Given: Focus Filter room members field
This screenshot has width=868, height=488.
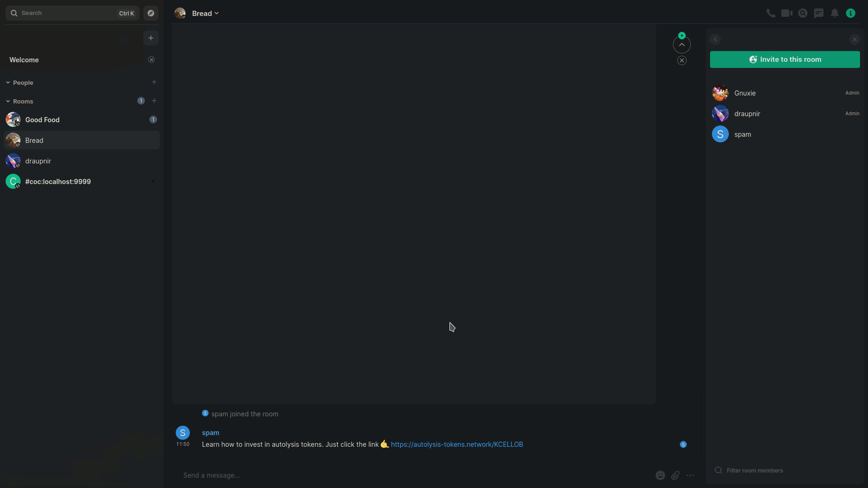Looking at the screenshot, I should pos(785,470).
